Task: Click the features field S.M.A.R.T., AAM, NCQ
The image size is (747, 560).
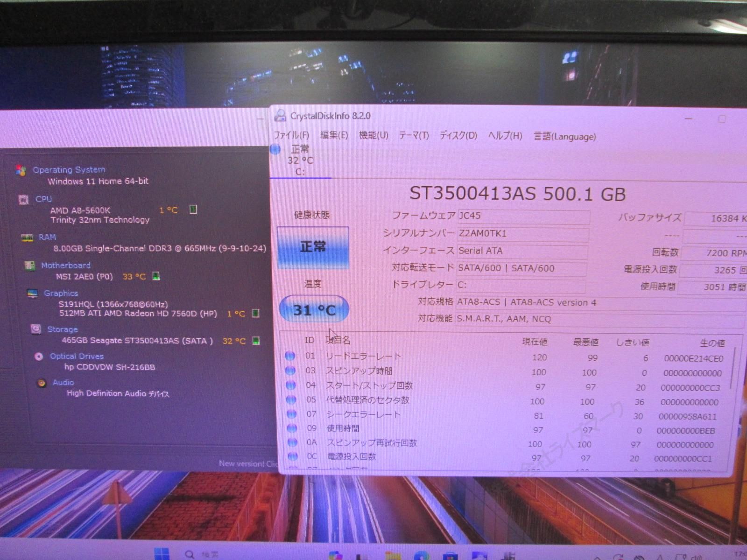Action: click(600, 319)
